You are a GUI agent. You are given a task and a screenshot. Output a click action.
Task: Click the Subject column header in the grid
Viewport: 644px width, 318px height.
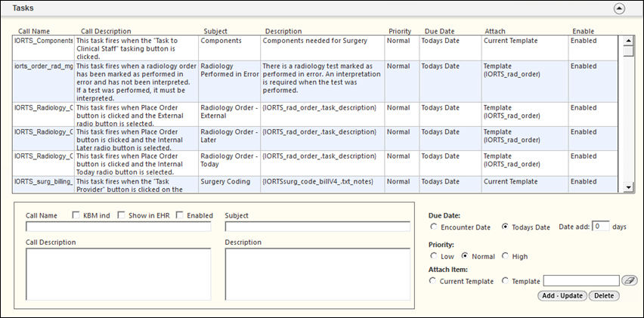tap(215, 31)
